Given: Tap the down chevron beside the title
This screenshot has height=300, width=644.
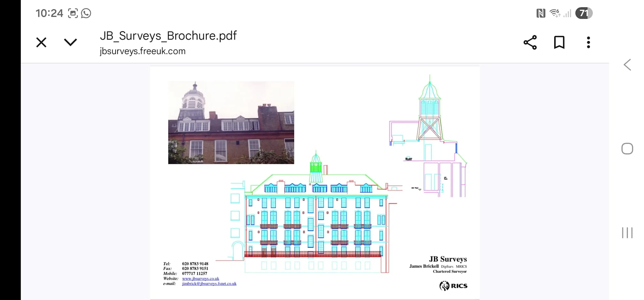Looking at the screenshot, I should (x=70, y=42).
